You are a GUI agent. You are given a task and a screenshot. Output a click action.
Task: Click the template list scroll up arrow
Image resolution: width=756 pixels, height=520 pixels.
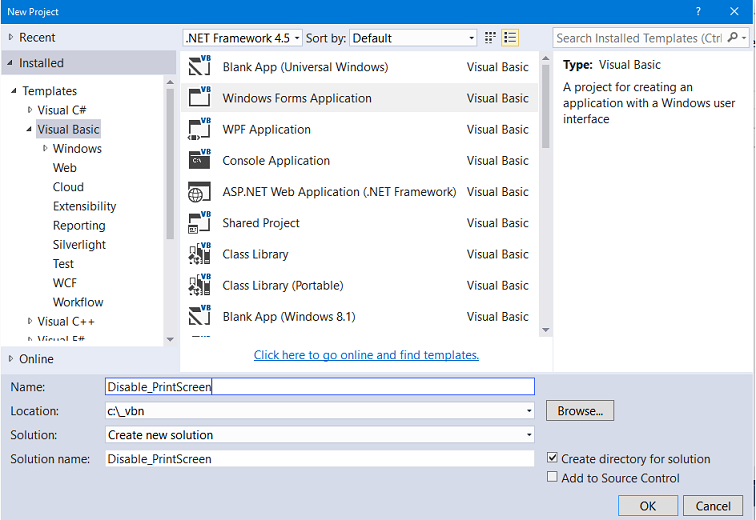point(545,58)
